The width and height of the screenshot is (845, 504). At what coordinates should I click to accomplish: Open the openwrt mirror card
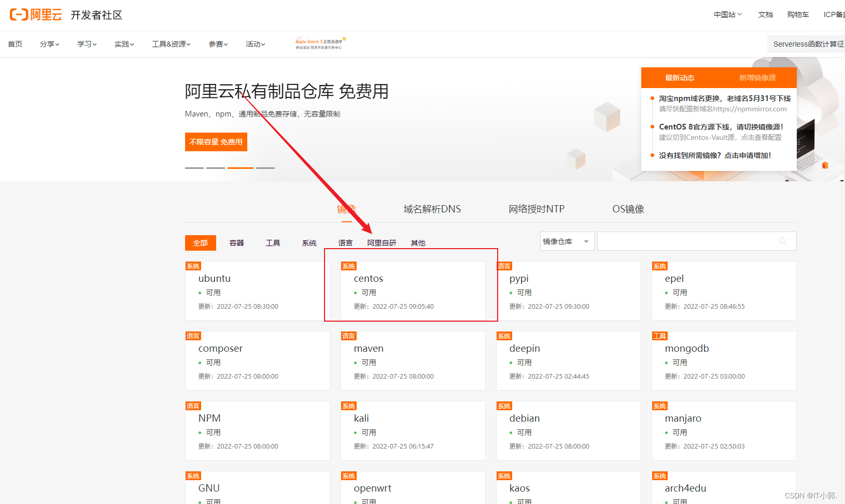coord(413,487)
